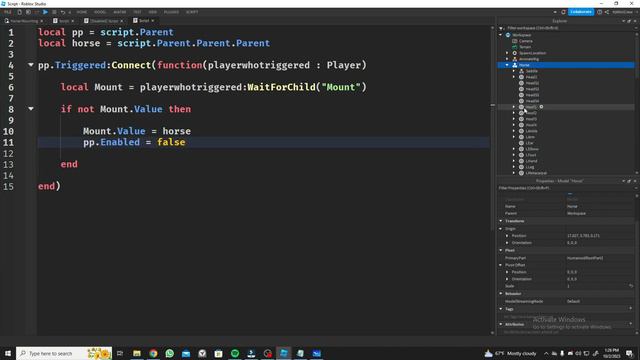
Task: Click the Collaborate button
Action: [581, 12]
